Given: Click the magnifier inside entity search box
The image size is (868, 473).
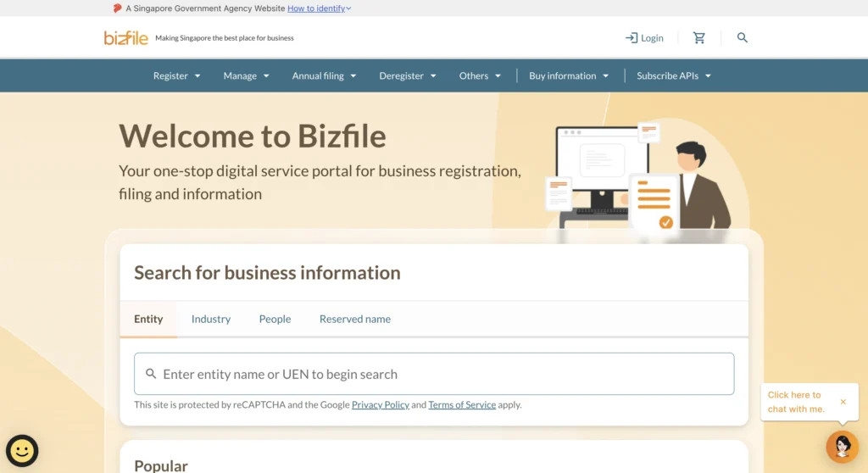Looking at the screenshot, I should point(151,374).
